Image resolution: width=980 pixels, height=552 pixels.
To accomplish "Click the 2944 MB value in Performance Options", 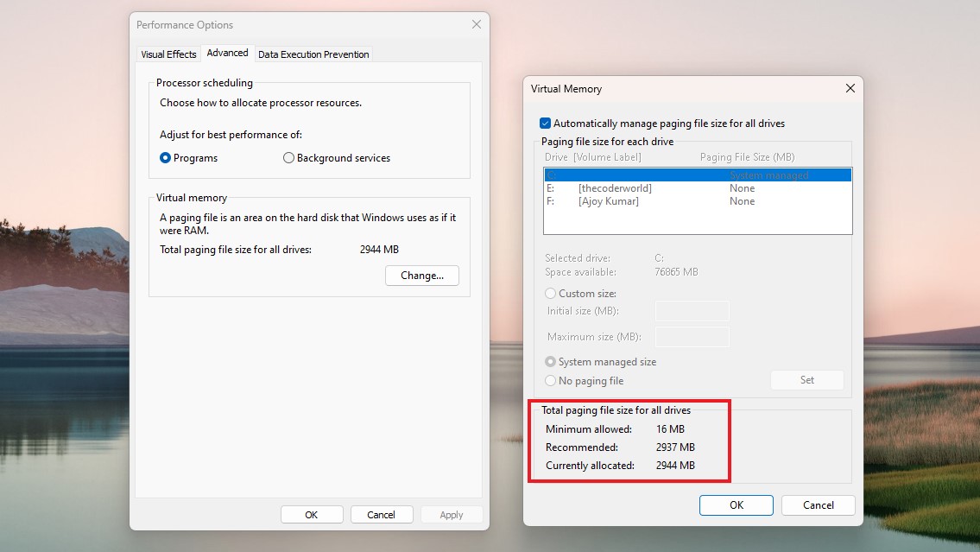I will tap(379, 250).
